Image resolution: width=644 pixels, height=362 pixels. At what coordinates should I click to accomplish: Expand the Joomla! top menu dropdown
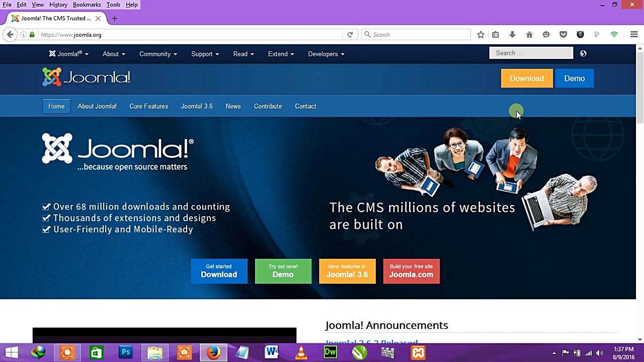tap(69, 54)
